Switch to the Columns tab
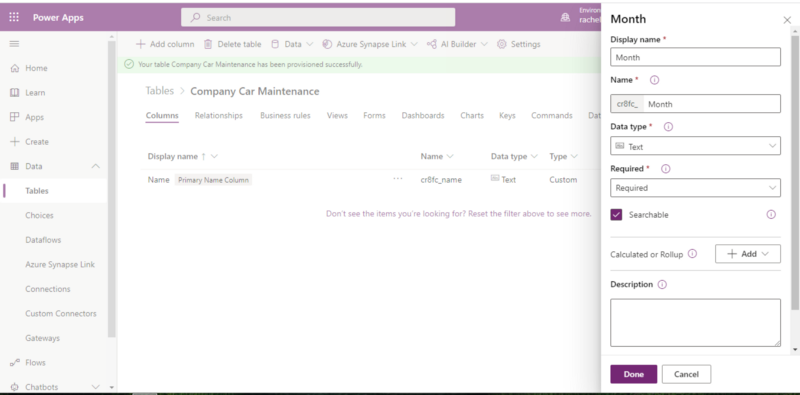This screenshot has width=800, height=395. 162,115
